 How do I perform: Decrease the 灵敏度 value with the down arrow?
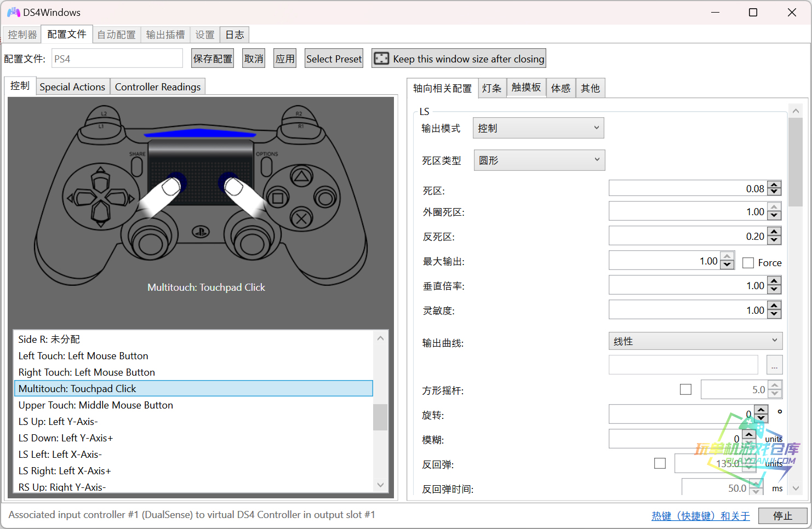774,314
